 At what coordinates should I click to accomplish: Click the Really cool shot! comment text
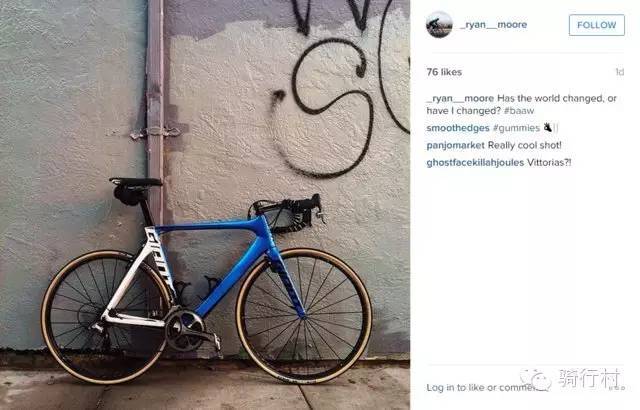pos(524,145)
